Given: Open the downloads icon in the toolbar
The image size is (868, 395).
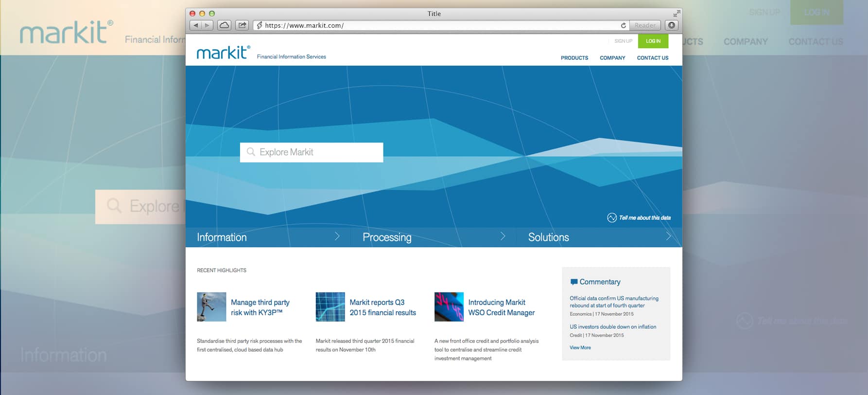Looking at the screenshot, I should [x=672, y=25].
